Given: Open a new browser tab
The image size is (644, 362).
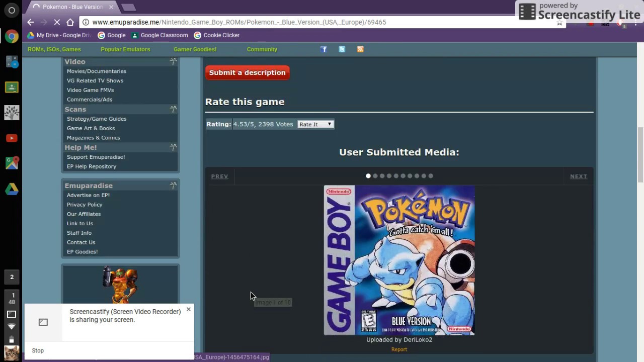Looking at the screenshot, I should 129,8.
